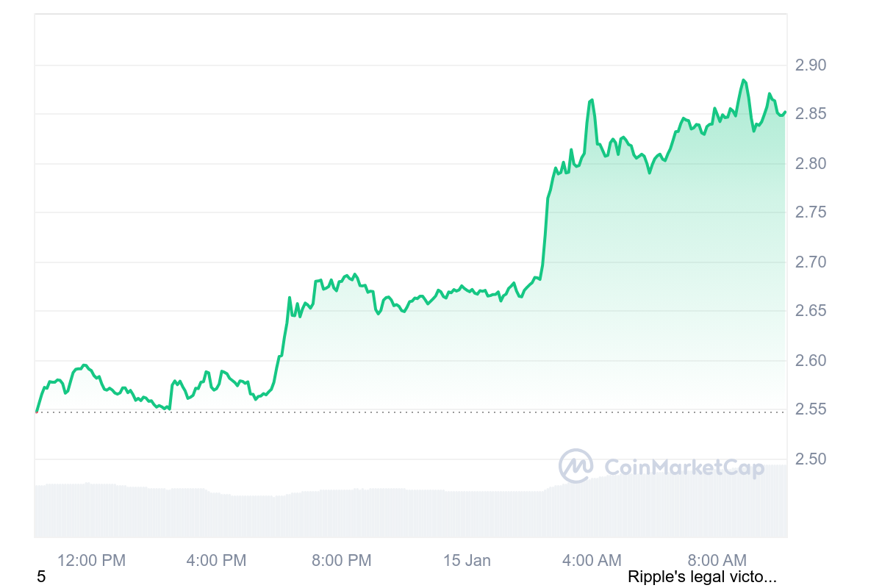Click the 4:00 AM time axis label
Viewport: 882px width, 588px height.
point(592,561)
